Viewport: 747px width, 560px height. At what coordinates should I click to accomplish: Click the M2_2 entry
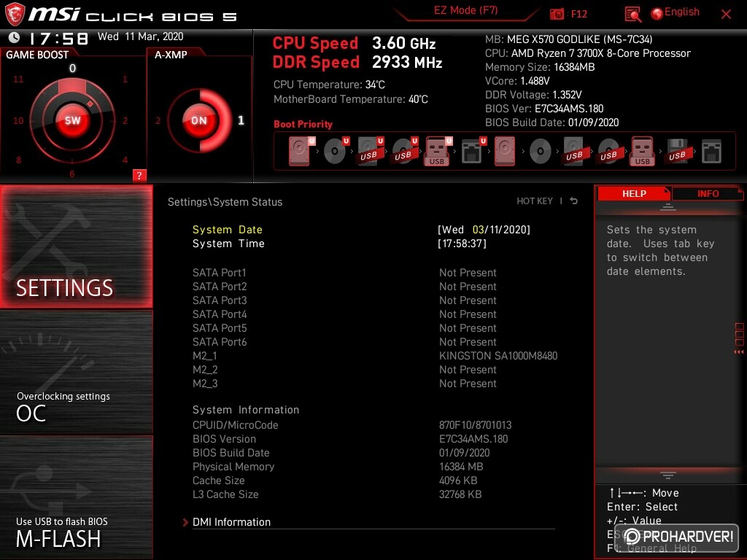coord(344,370)
